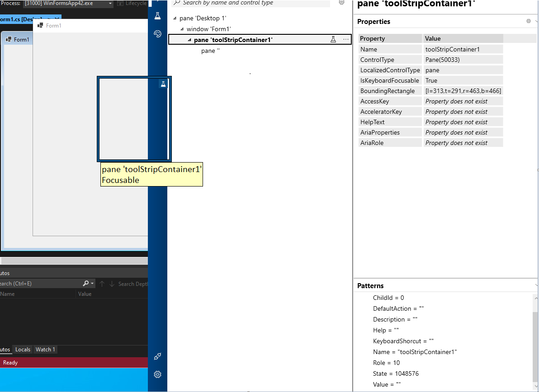Open the ellipsis menu on toolStripContainer1 tree row
This screenshot has width=539, height=392.
click(x=345, y=39)
